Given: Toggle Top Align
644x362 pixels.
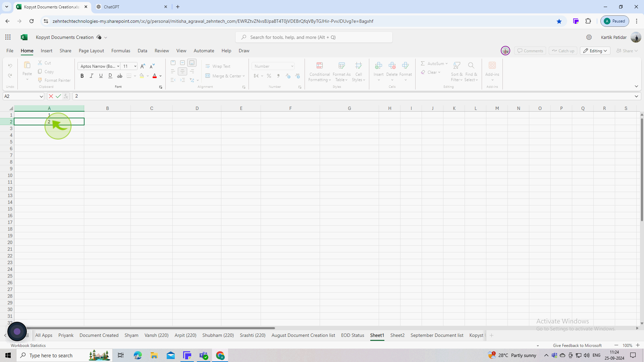Looking at the screenshot, I should click(x=173, y=63).
